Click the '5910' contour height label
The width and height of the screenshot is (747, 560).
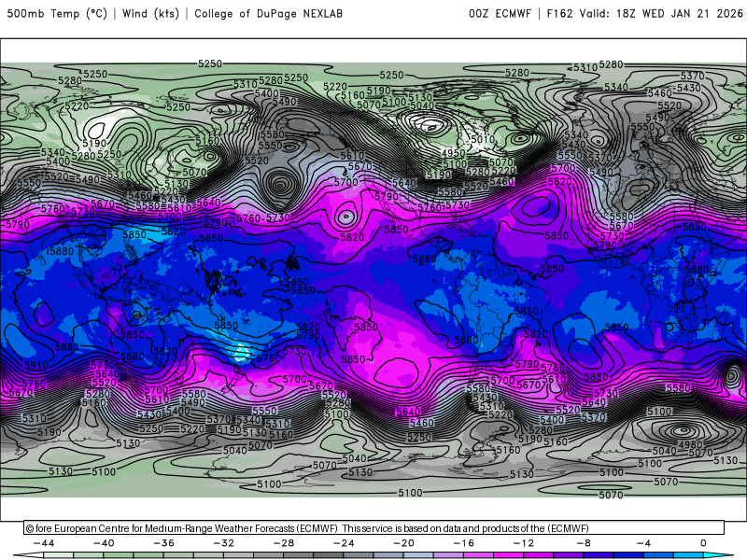click(x=36, y=365)
